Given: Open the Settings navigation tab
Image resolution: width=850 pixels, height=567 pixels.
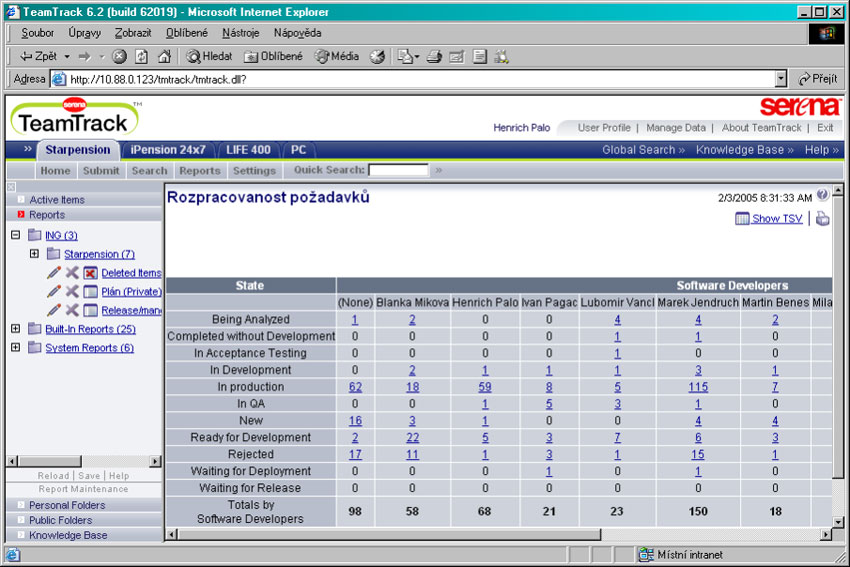Looking at the screenshot, I should tap(254, 170).
